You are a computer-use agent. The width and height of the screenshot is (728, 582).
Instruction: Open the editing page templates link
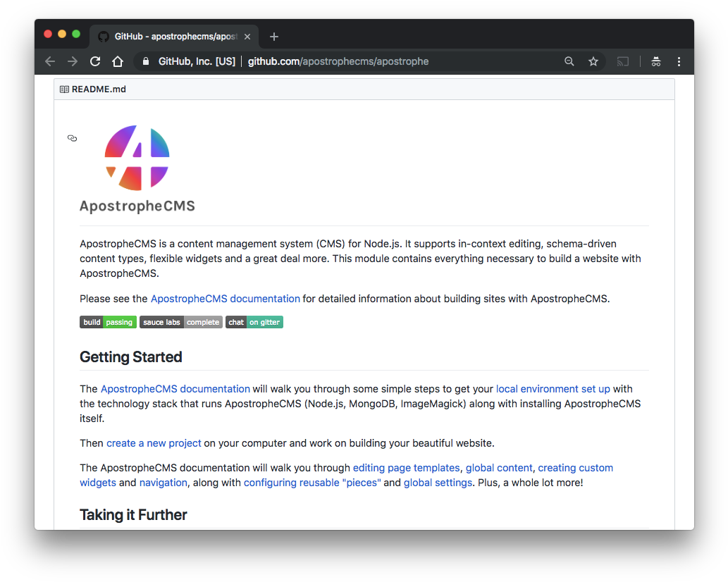(x=406, y=467)
